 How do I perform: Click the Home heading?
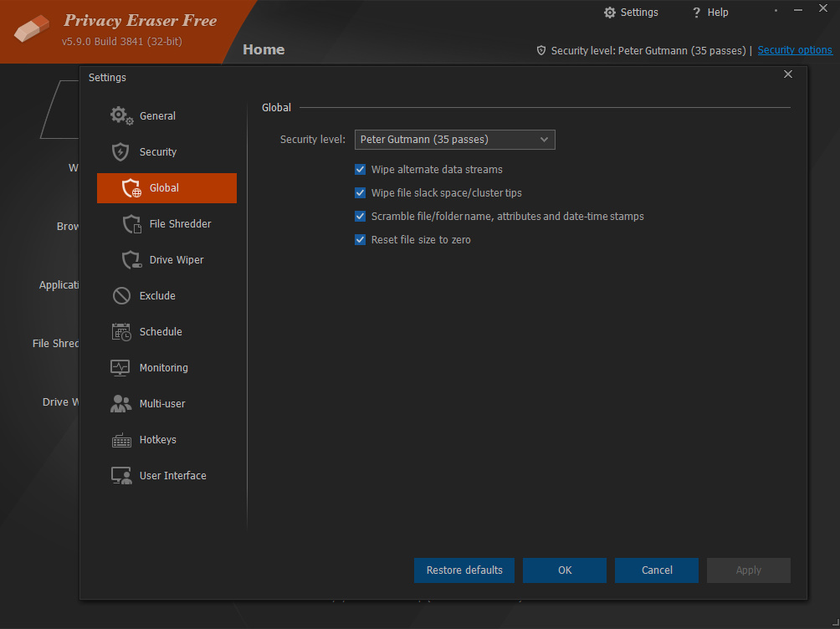pyautogui.click(x=264, y=50)
